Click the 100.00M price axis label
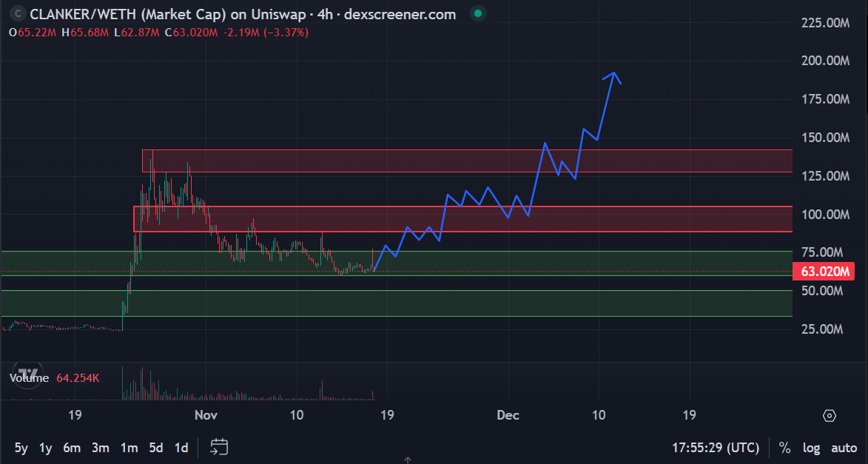868x464 pixels. point(825,215)
